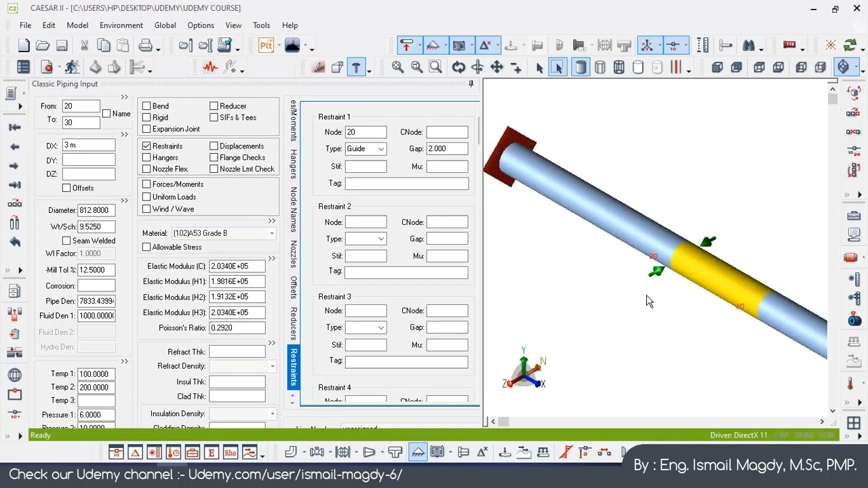The image size is (868, 488).
Task: Toggle the Name checkbox
Action: (106, 114)
